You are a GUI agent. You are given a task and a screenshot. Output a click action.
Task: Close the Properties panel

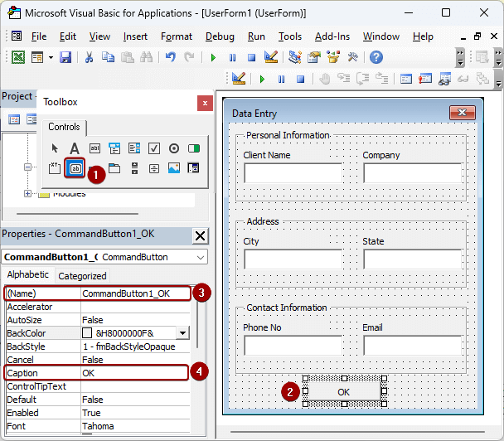pos(201,236)
